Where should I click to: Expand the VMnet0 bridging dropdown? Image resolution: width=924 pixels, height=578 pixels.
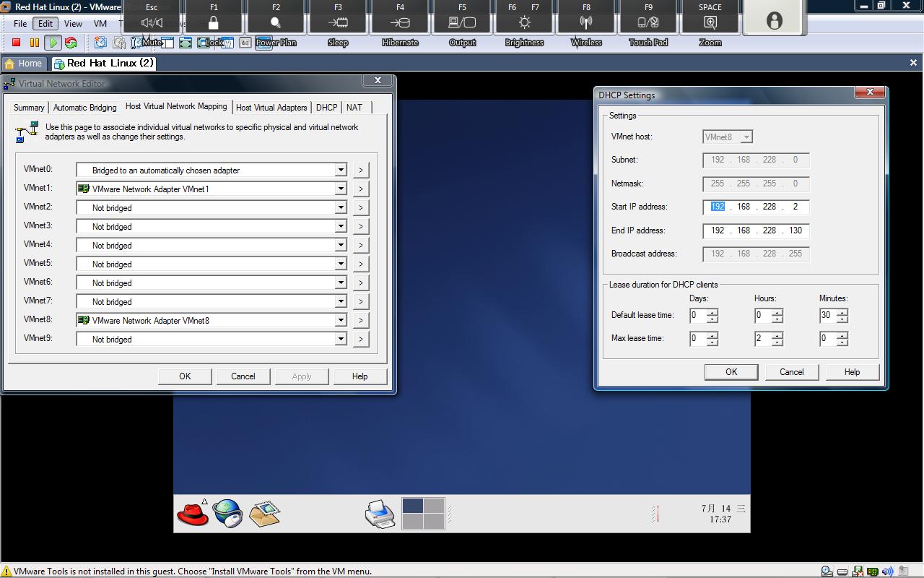click(341, 171)
